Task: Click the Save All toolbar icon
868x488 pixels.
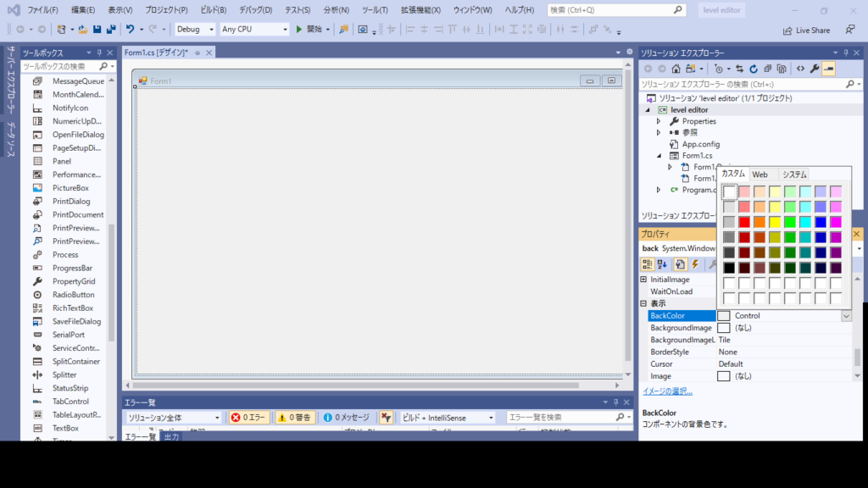Action: tap(111, 30)
